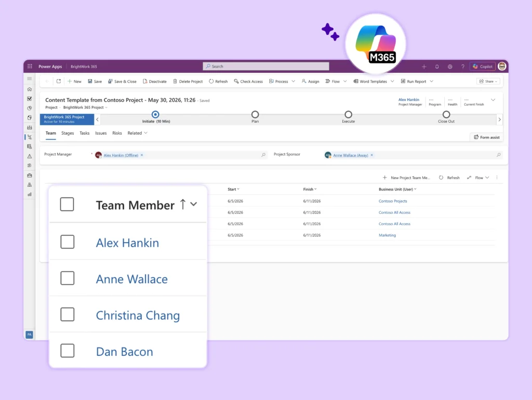Check the Dan Bacon row checkbox

[67, 351]
